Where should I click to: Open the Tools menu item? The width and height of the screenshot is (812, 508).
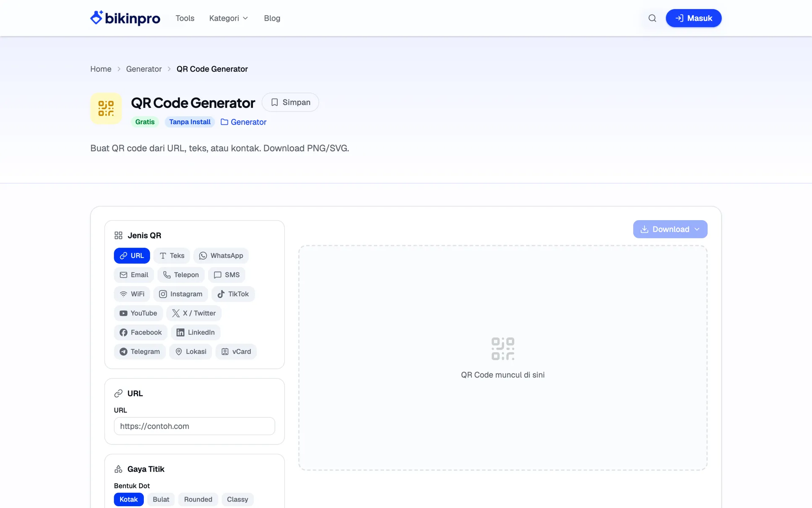point(185,18)
